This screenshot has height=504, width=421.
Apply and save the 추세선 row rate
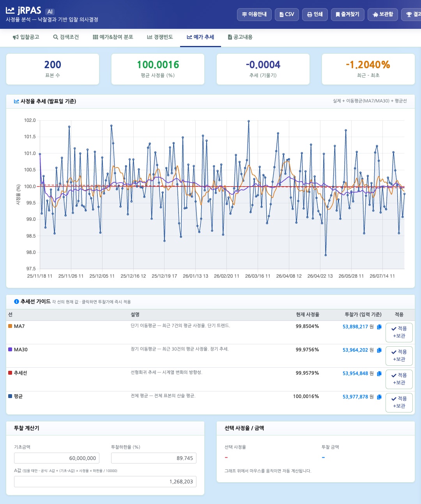coord(399,379)
